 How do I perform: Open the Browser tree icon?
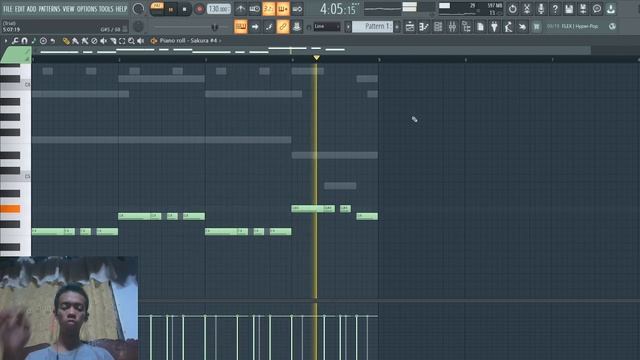[x=466, y=27]
